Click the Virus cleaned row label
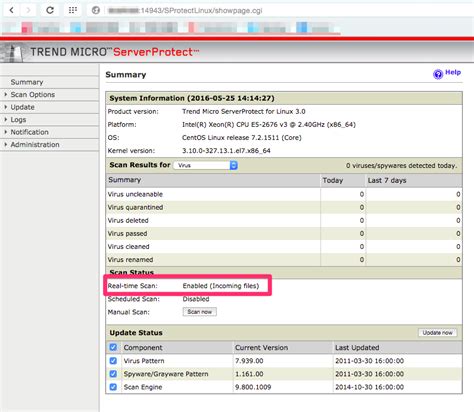 [x=128, y=247]
